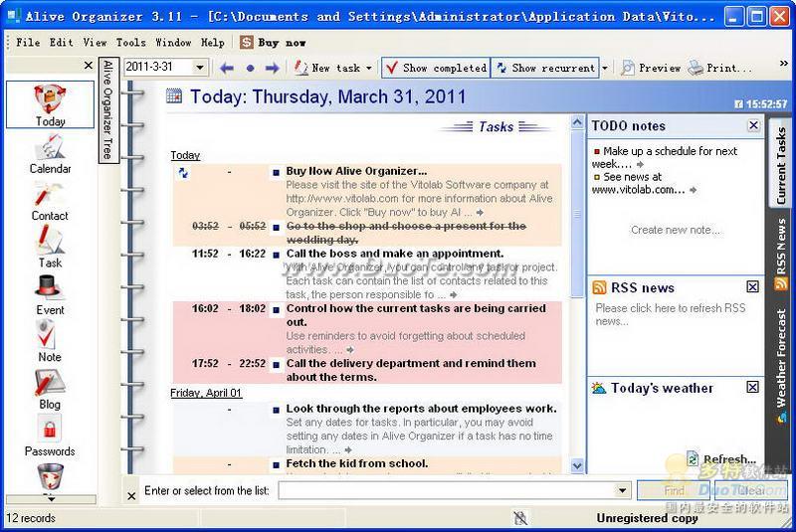796x532 pixels.
Task: Close the Today's weather panel
Action: coord(753,388)
